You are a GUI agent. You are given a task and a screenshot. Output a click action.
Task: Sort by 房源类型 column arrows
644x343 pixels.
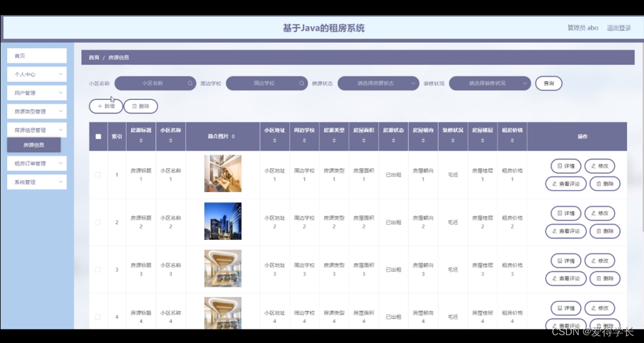(334, 140)
